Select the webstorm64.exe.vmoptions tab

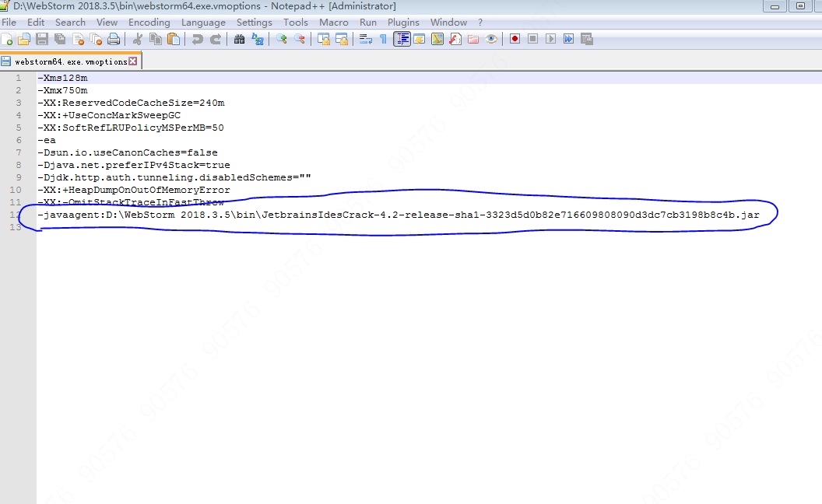(71, 61)
